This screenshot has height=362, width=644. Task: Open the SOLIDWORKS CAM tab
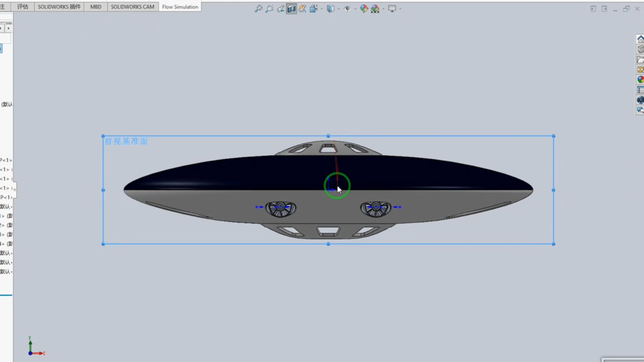click(132, 7)
